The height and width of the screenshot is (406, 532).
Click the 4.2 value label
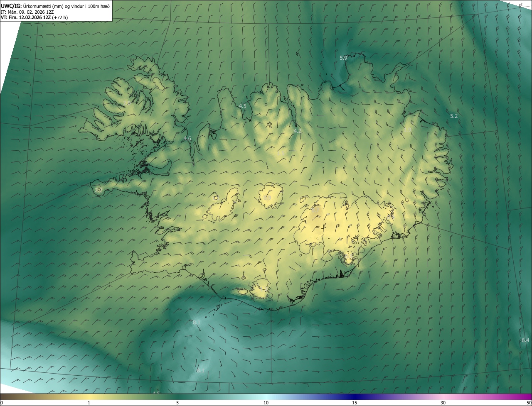click(x=298, y=131)
